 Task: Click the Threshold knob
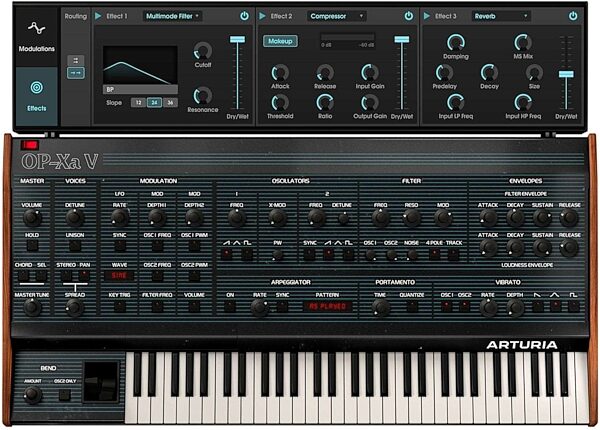[280, 103]
